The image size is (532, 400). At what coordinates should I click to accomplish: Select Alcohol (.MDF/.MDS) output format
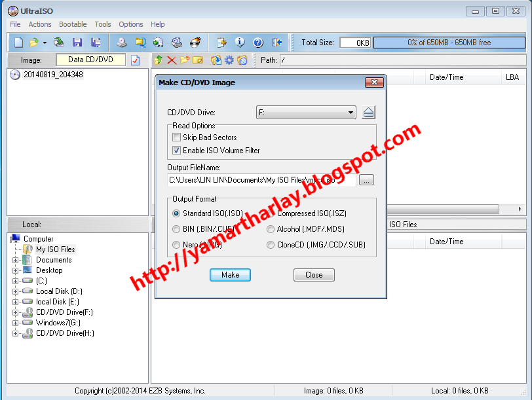pyautogui.click(x=271, y=229)
